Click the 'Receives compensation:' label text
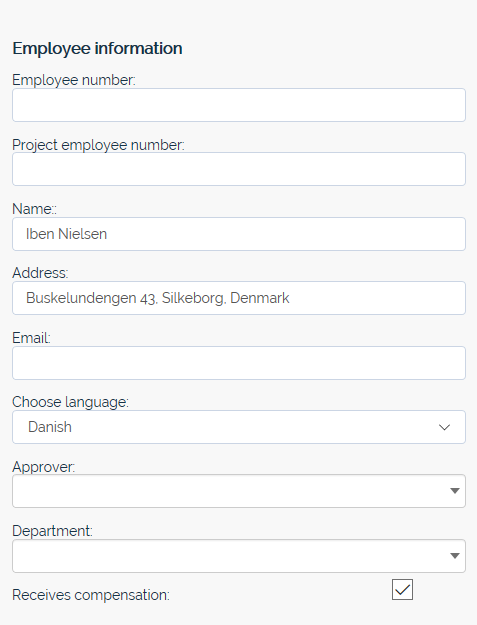Image resolution: width=477 pixels, height=625 pixels. point(91,595)
